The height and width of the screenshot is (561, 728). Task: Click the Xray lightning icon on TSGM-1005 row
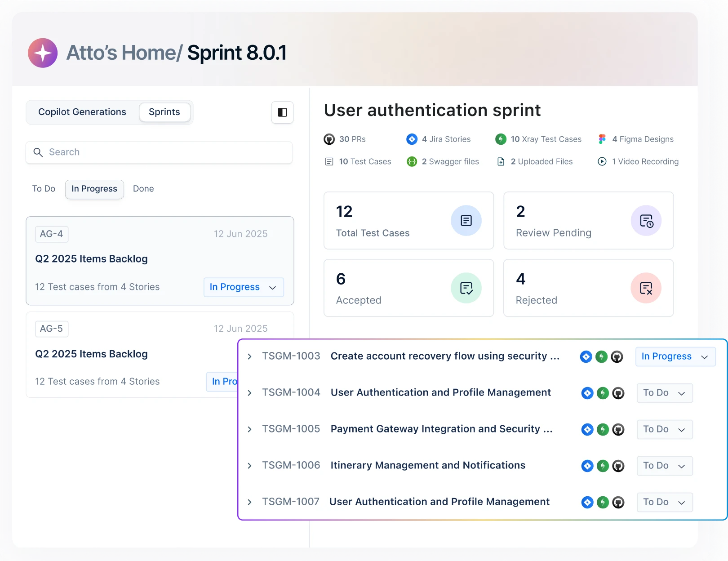point(602,429)
